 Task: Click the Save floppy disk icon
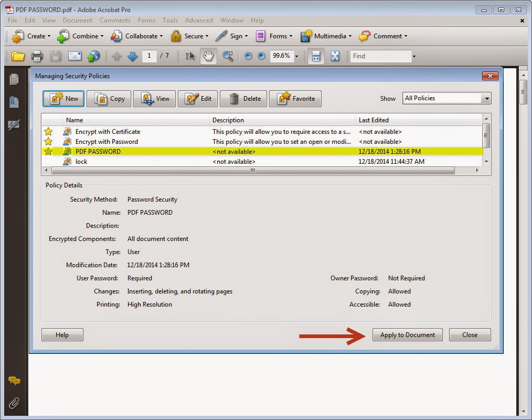tap(56, 56)
